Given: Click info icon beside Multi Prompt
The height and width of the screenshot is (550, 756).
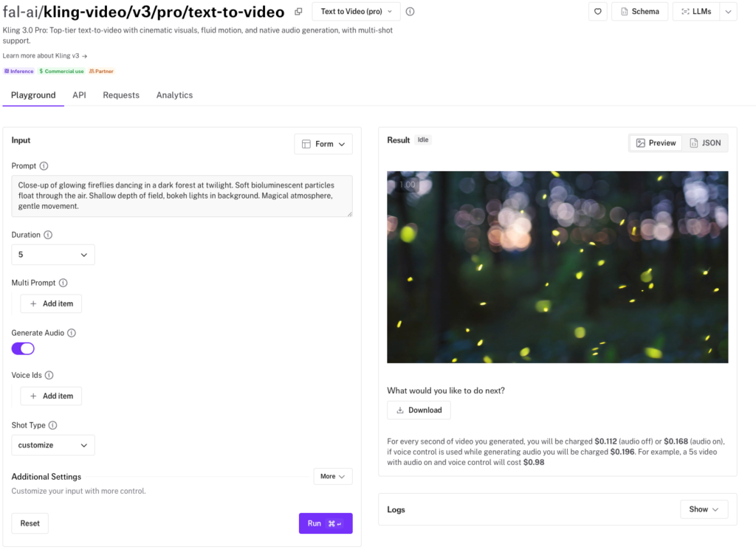Looking at the screenshot, I should click(x=63, y=283).
